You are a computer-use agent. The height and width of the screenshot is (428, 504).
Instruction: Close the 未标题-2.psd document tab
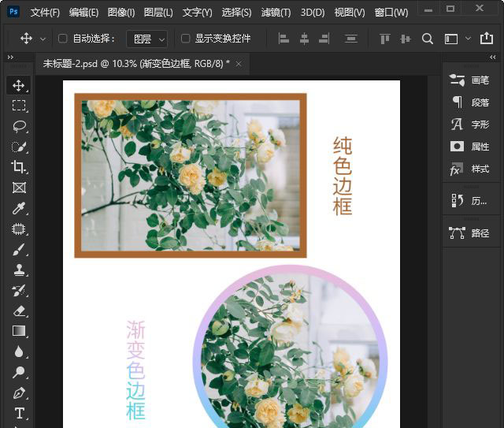(239, 65)
